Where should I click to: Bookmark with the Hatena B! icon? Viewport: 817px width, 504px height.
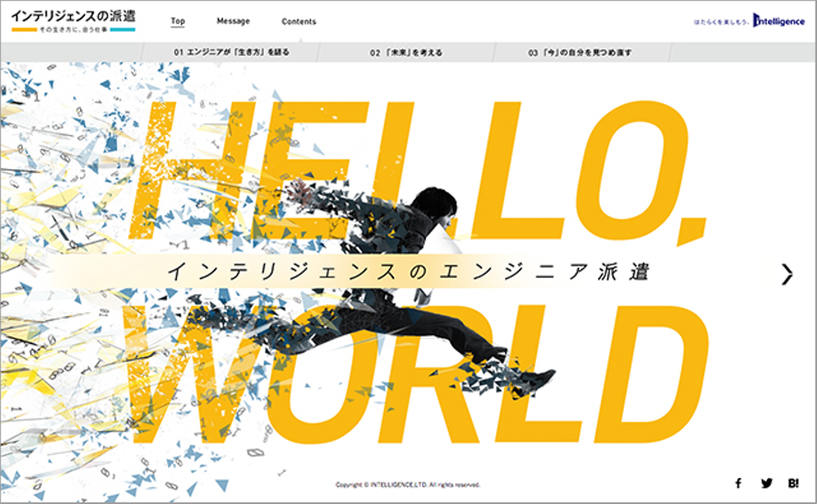[793, 483]
